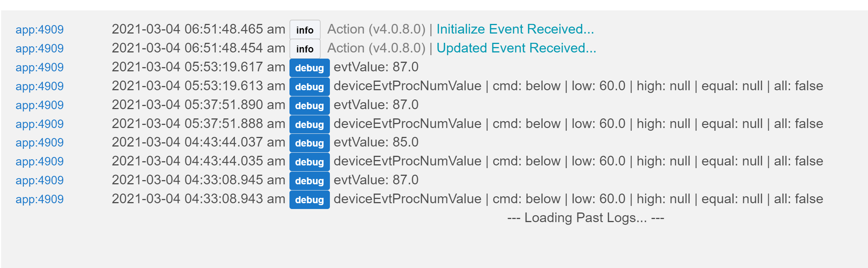Open the app:4909 link at 05:37:51.890
The width and height of the screenshot is (868, 268).
(x=39, y=105)
